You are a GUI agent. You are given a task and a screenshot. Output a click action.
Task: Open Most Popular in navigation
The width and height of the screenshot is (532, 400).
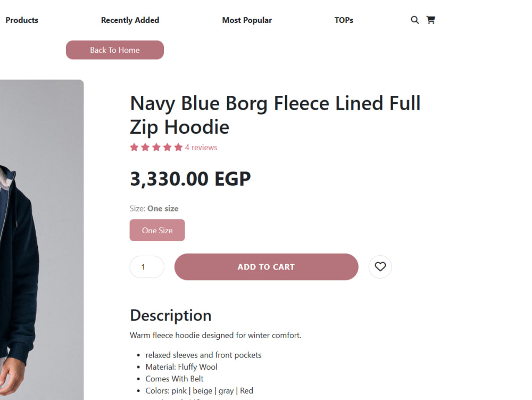(x=247, y=20)
